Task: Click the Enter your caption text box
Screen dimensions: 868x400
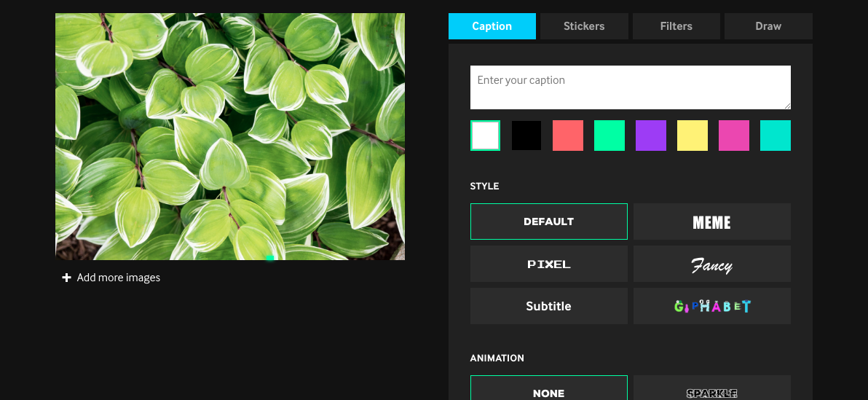Action: point(630,87)
